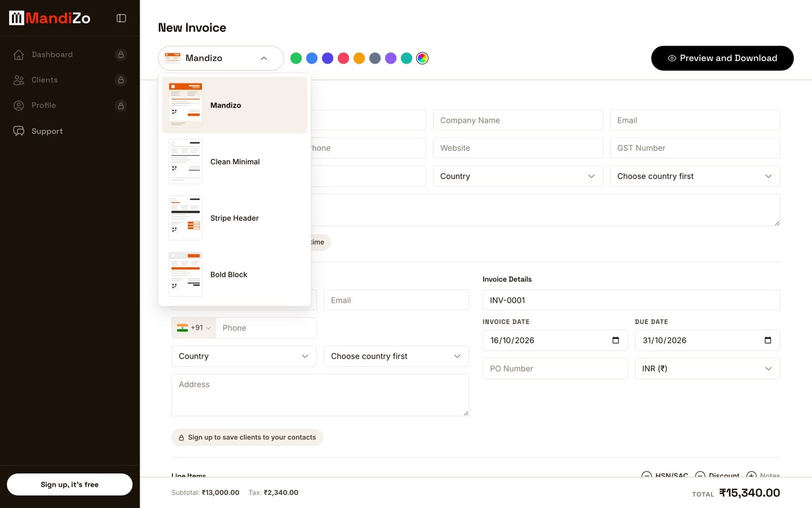Click the PO Number field
The image size is (812, 508).
pyautogui.click(x=555, y=369)
